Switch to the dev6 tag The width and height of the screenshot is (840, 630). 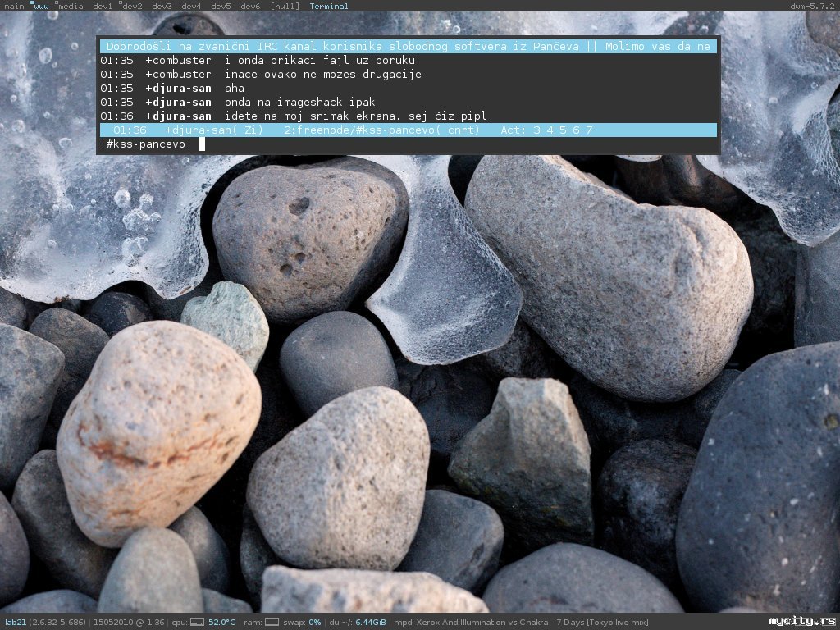click(250, 7)
